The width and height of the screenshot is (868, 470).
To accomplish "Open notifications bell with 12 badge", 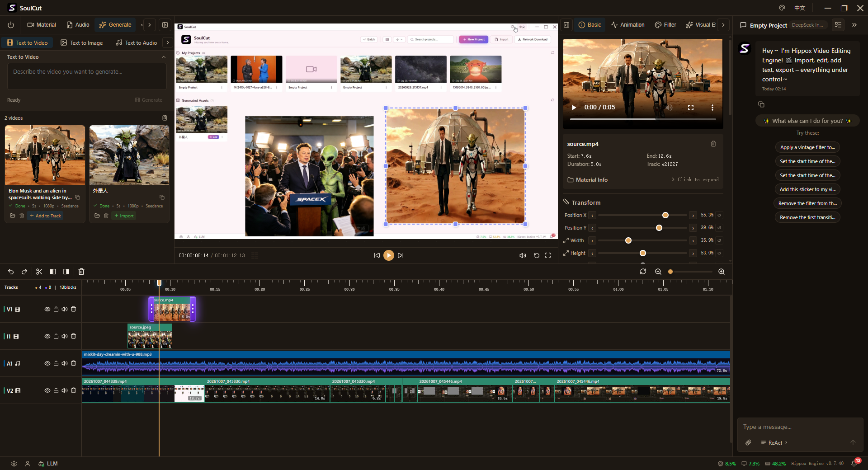I will [x=854, y=463].
